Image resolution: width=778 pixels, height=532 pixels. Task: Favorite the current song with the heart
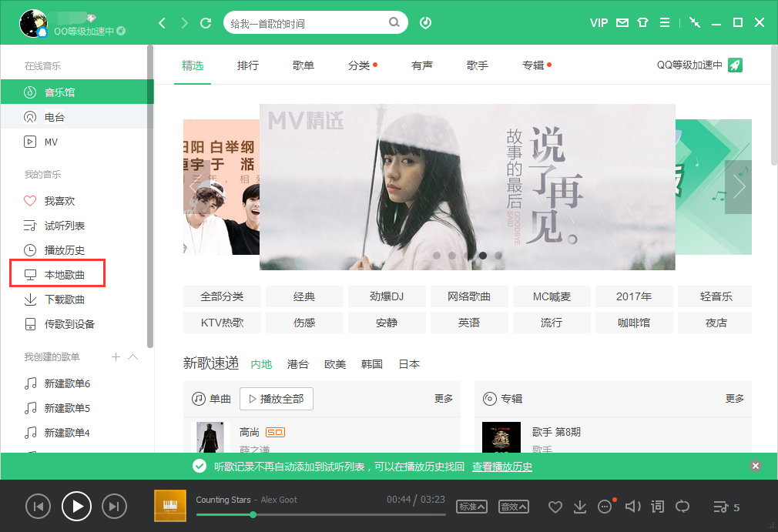tap(555, 506)
